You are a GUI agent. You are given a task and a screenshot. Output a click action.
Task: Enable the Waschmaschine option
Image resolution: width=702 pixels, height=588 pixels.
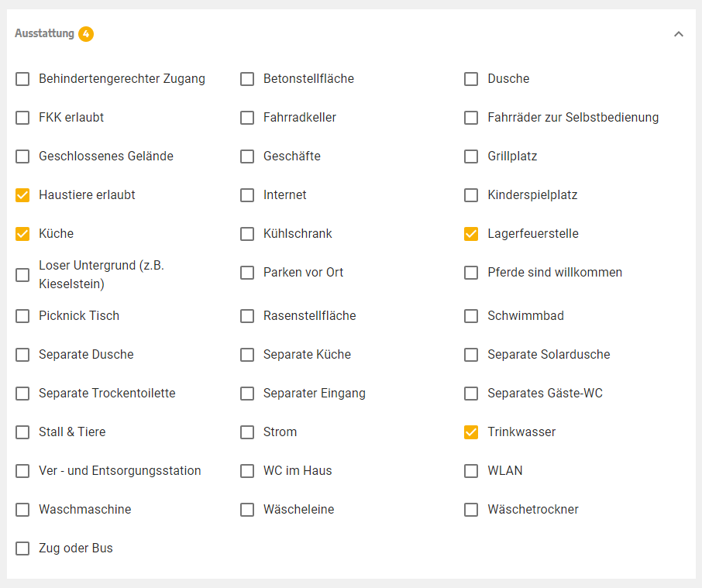click(22, 510)
